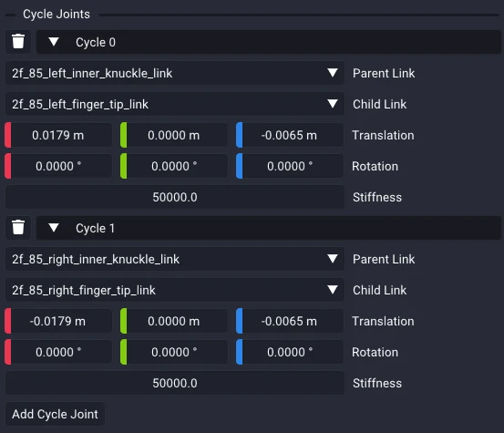Edit Cycle 0 stiffness value 50000.0
Image resolution: width=504 pixels, height=433 pixels.
[175, 197]
